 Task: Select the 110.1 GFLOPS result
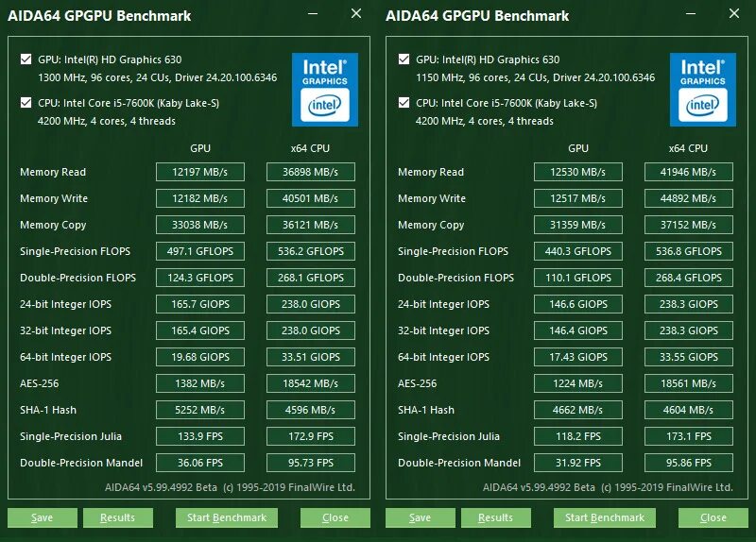[x=578, y=278]
